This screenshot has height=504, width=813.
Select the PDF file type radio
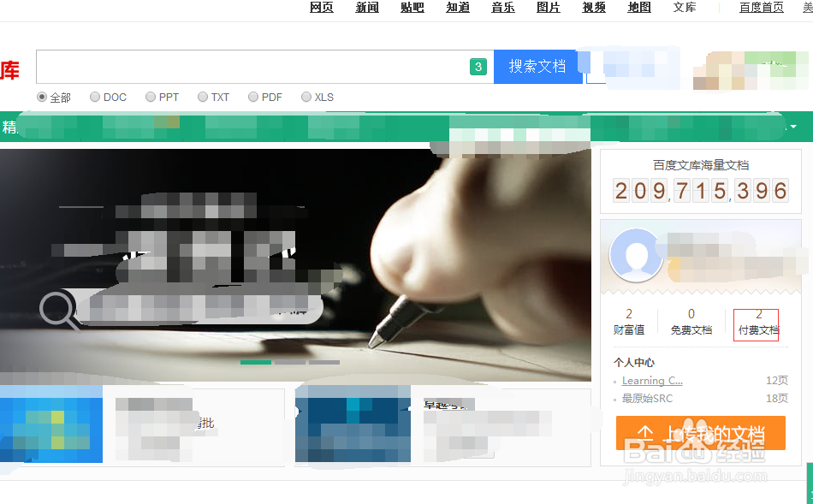(253, 97)
